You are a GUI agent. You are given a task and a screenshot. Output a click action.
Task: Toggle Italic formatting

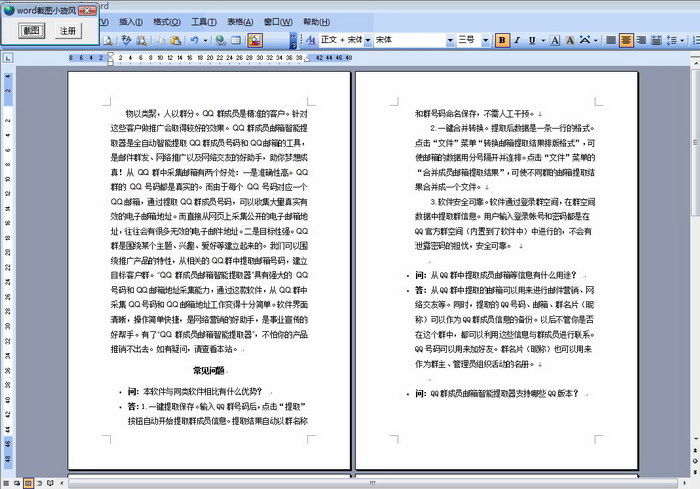tap(517, 40)
